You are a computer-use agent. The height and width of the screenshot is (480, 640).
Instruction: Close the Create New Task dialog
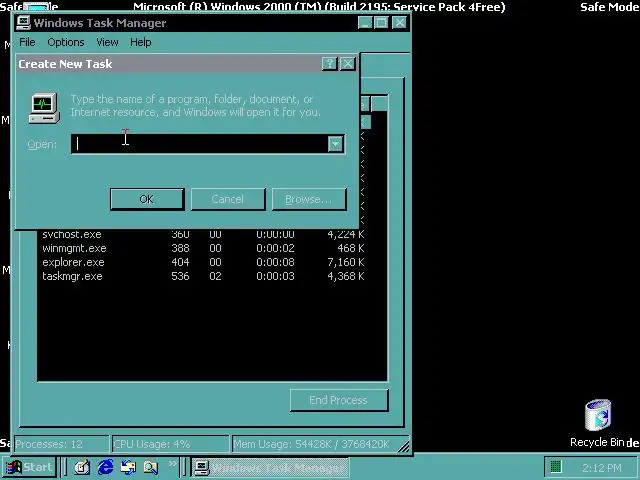347,64
